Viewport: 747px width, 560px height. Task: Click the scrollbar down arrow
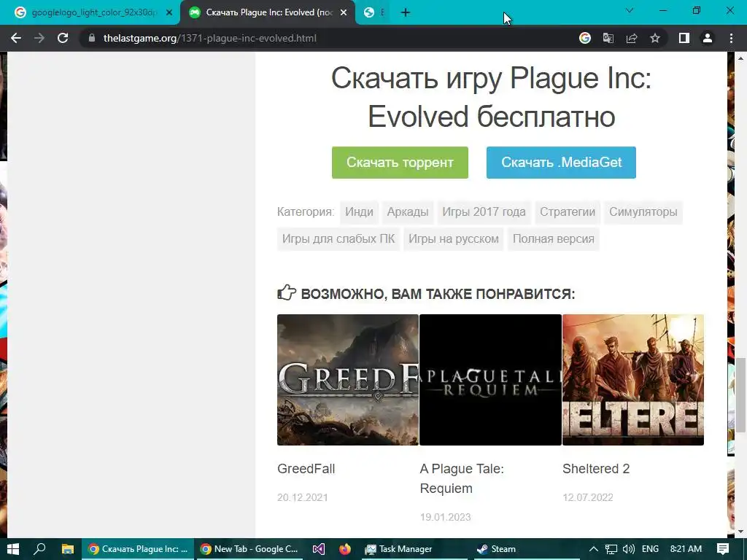740,532
